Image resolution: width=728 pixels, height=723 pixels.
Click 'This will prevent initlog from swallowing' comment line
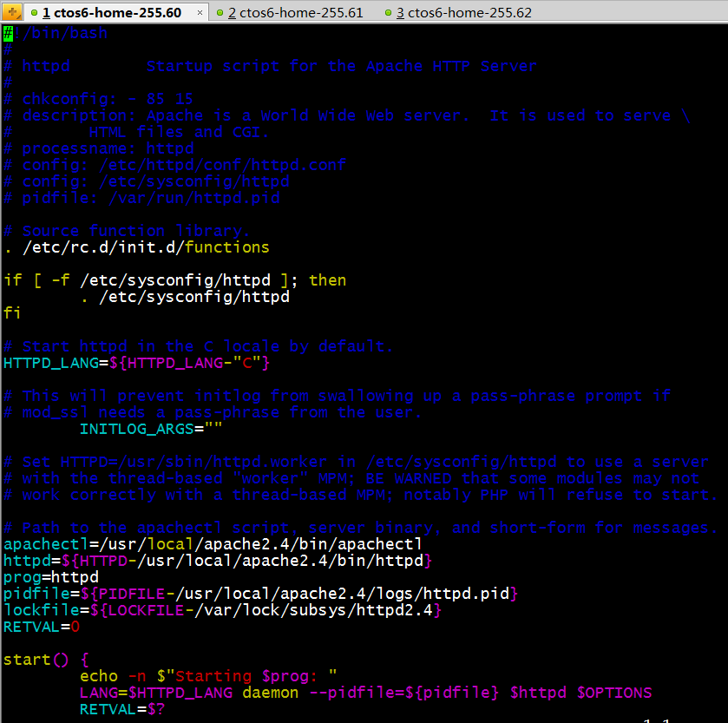pos(337,396)
